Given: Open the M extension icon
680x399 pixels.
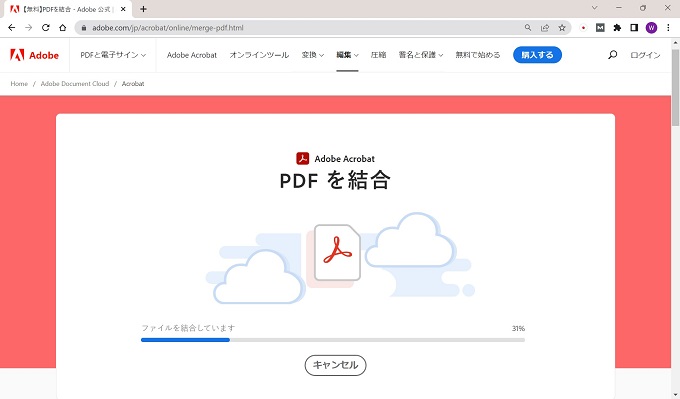Looking at the screenshot, I should 600,28.
